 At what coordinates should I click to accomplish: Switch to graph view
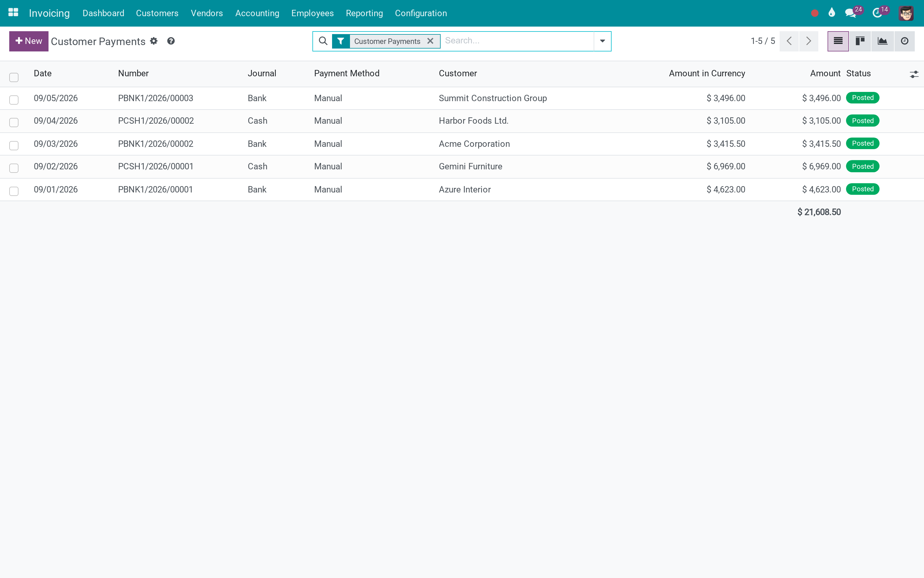[x=882, y=41]
